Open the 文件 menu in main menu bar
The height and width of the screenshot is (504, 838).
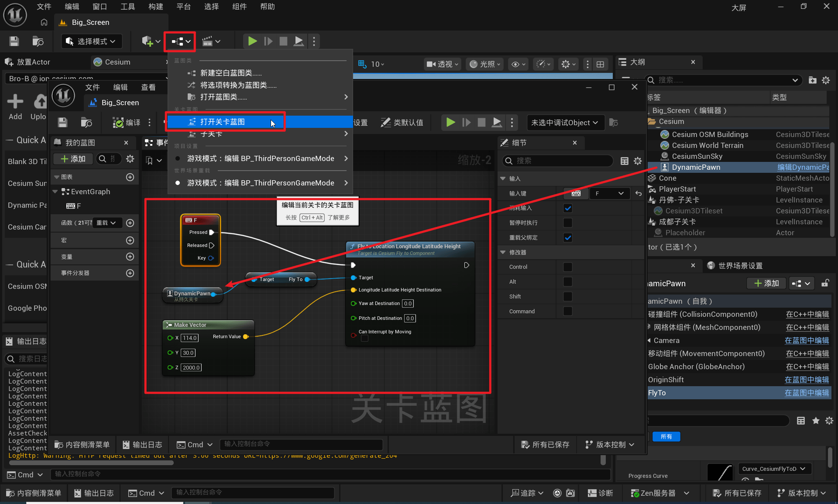pyautogui.click(x=44, y=7)
